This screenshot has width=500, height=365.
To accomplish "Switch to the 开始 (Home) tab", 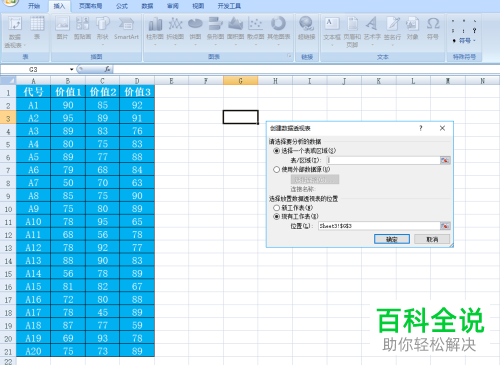I will pyautogui.click(x=34, y=6).
